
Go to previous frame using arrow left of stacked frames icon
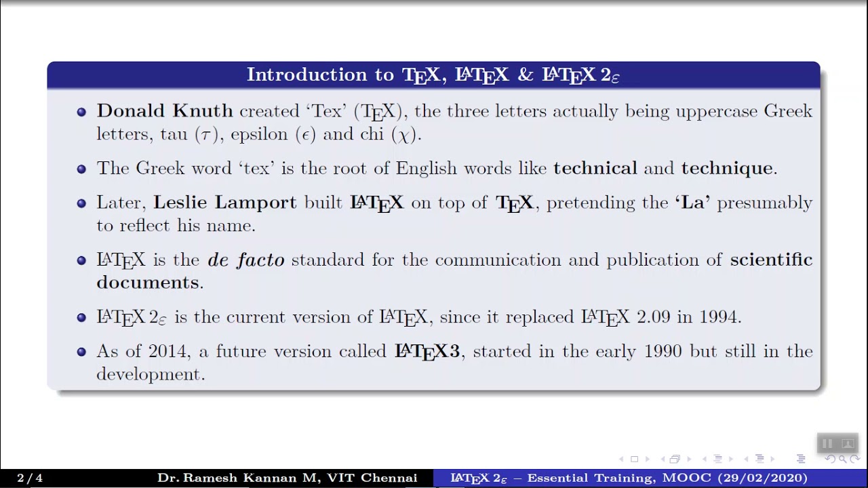click(663, 459)
